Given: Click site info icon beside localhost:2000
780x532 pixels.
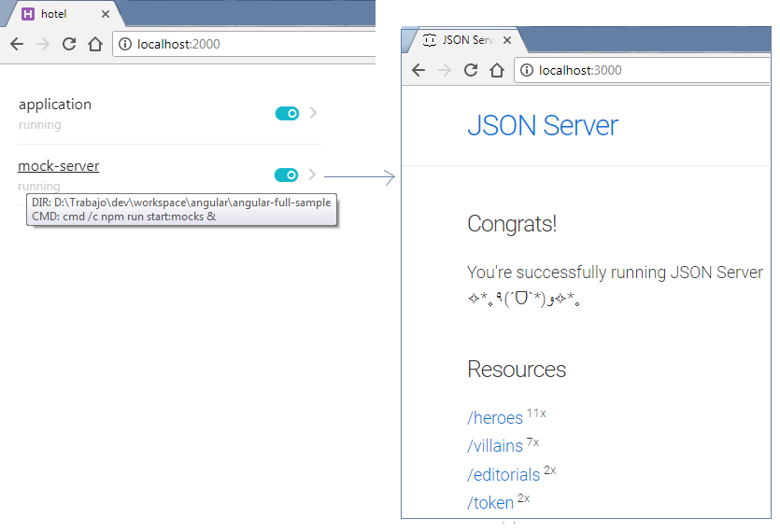Looking at the screenshot, I should [x=125, y=44].
